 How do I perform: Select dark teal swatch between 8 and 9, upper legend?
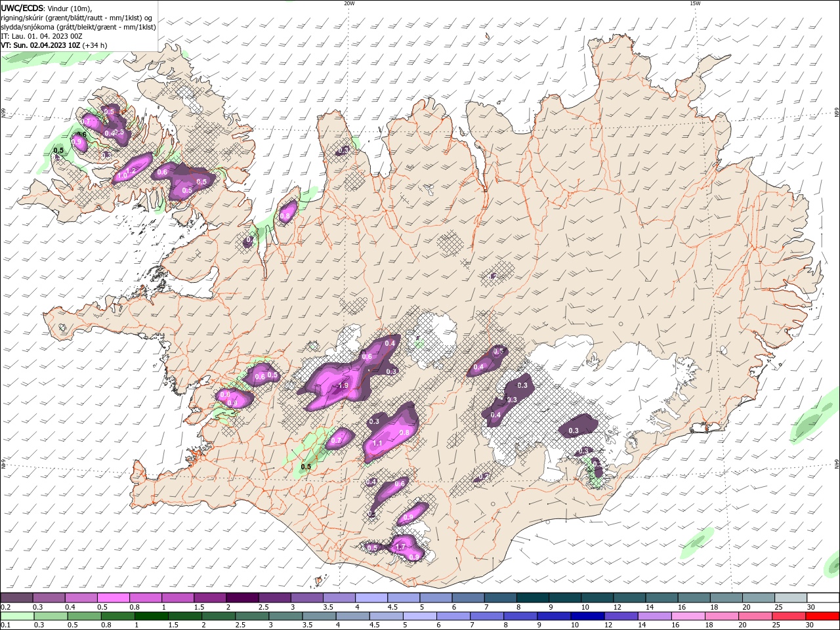(532, 598)
